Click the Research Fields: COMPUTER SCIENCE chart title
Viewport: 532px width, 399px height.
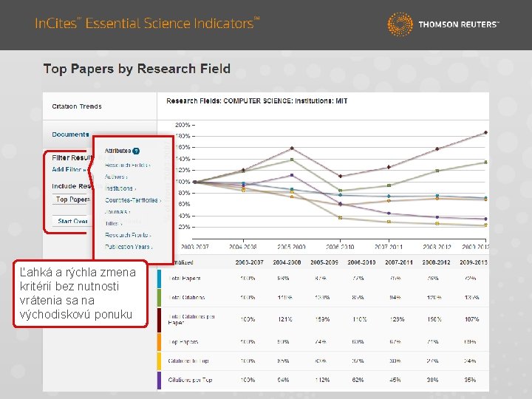click(x=257, y=100)
